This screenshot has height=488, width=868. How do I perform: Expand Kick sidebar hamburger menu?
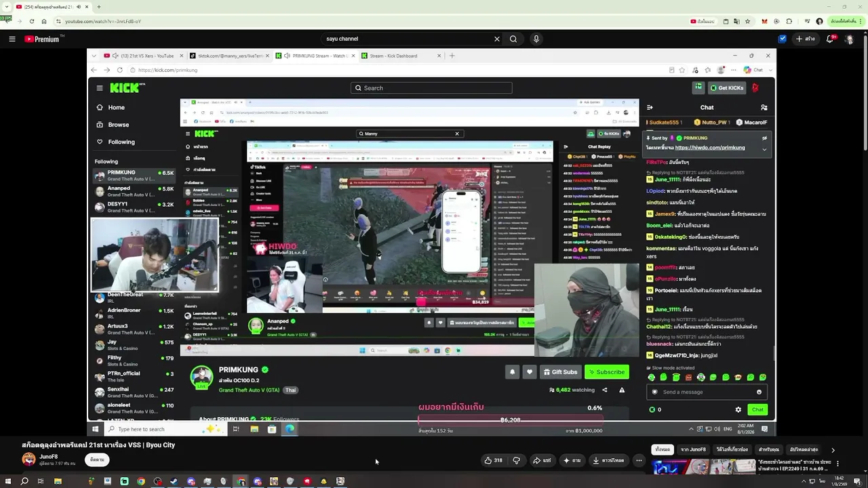[x=100, y=87]
